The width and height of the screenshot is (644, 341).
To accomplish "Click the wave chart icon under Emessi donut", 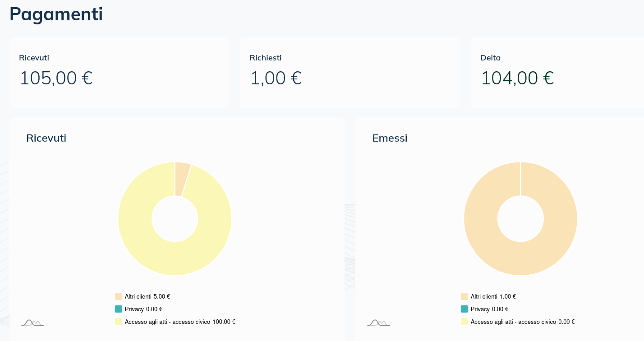I will point(378,322).
